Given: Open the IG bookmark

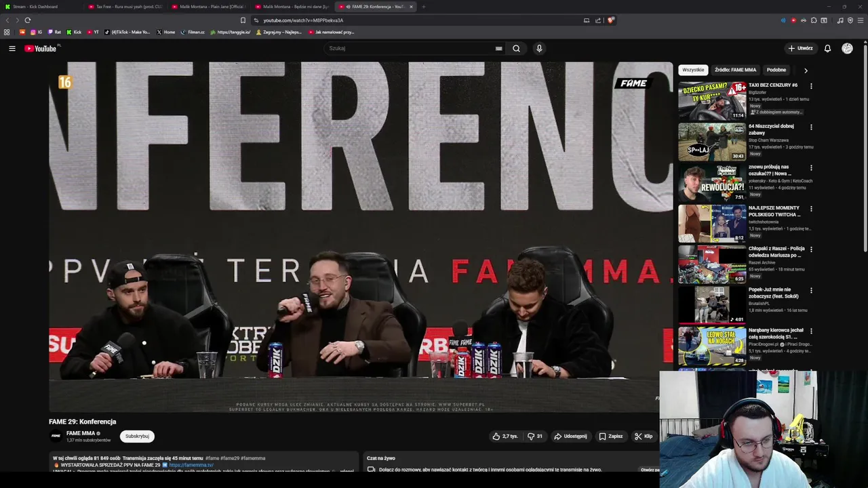Looking at the screenshot, I should (36, 32).
